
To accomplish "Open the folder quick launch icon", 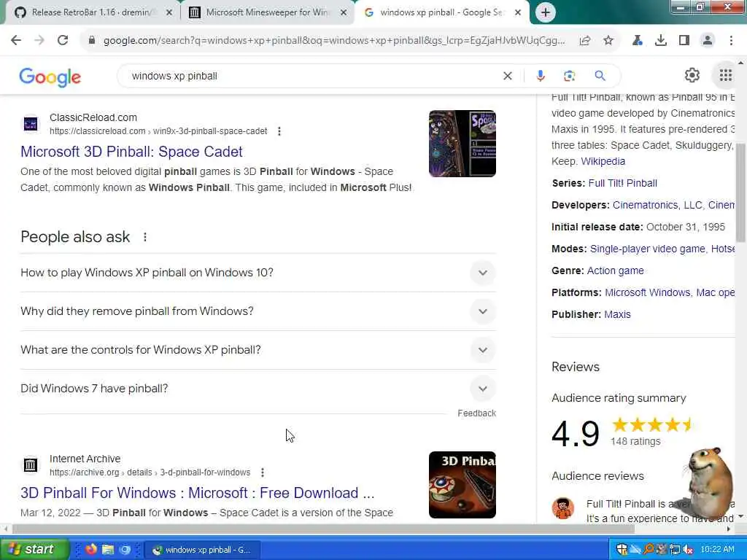I will (108, 550).
